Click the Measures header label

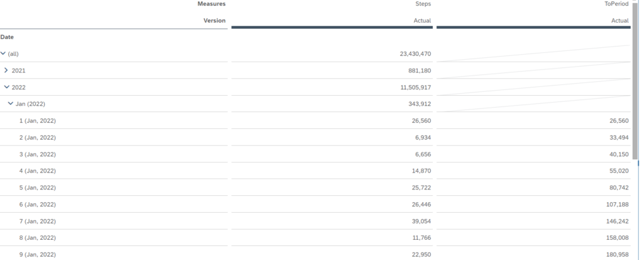(211, 4)
